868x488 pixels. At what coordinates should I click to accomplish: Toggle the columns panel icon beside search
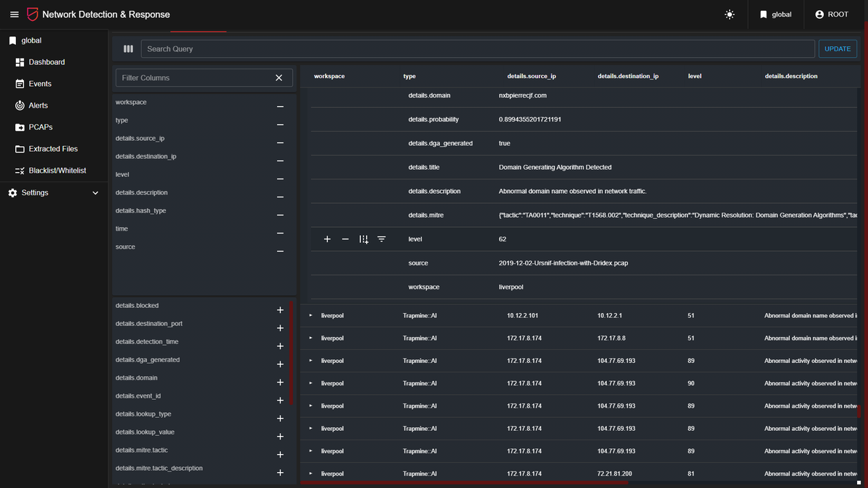tap(128, 49)
